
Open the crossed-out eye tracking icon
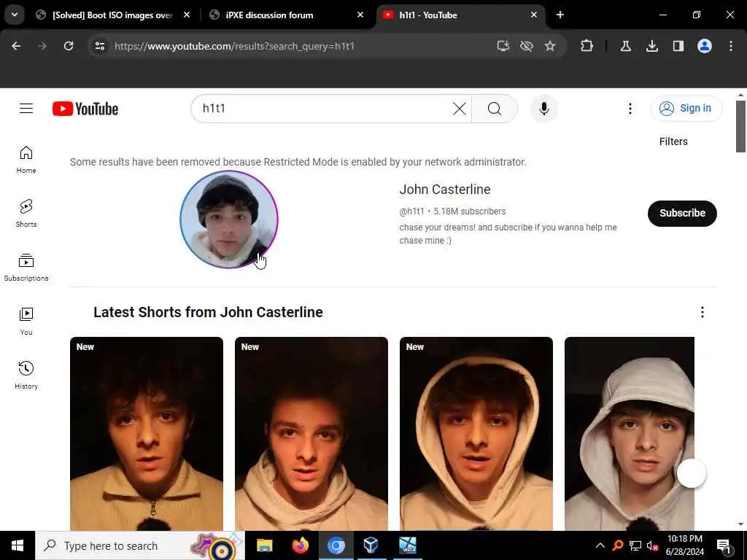tap(527, 46)
